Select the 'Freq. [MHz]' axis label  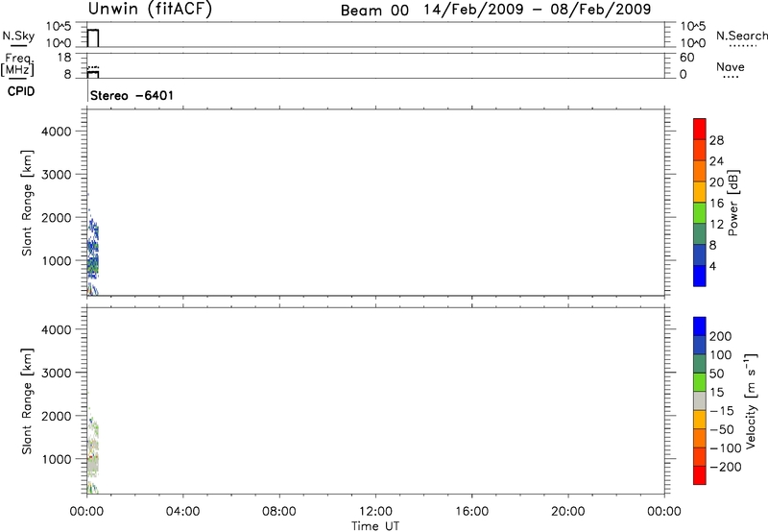(17, 64)
